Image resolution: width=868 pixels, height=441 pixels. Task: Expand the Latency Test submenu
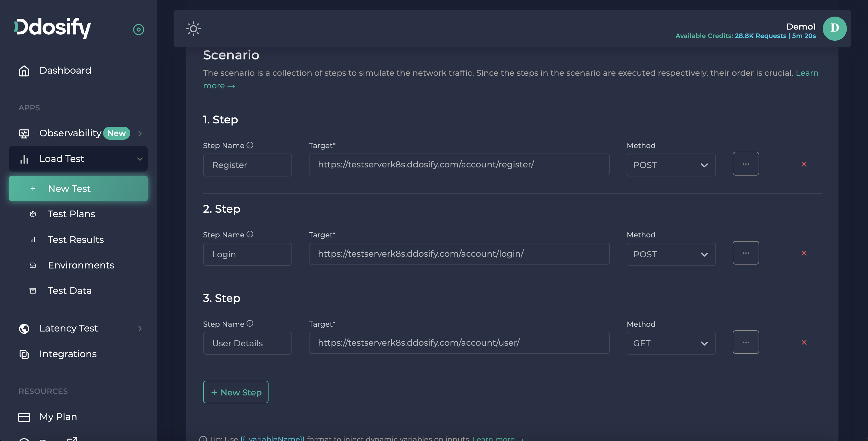(x=140, y=328)
